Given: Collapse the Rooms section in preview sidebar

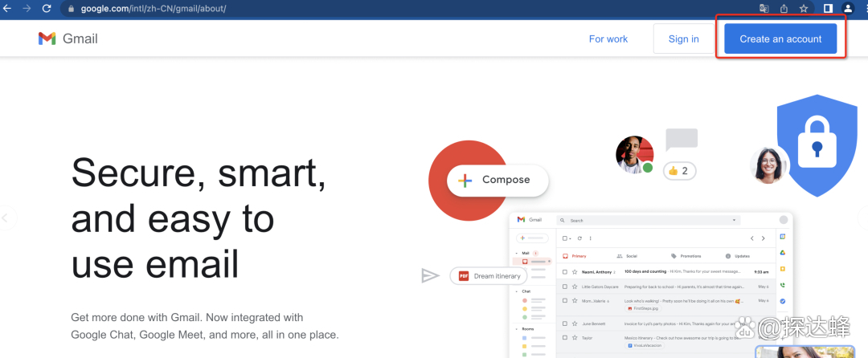Looking at the screenshot, I should [x=517, y=329].
